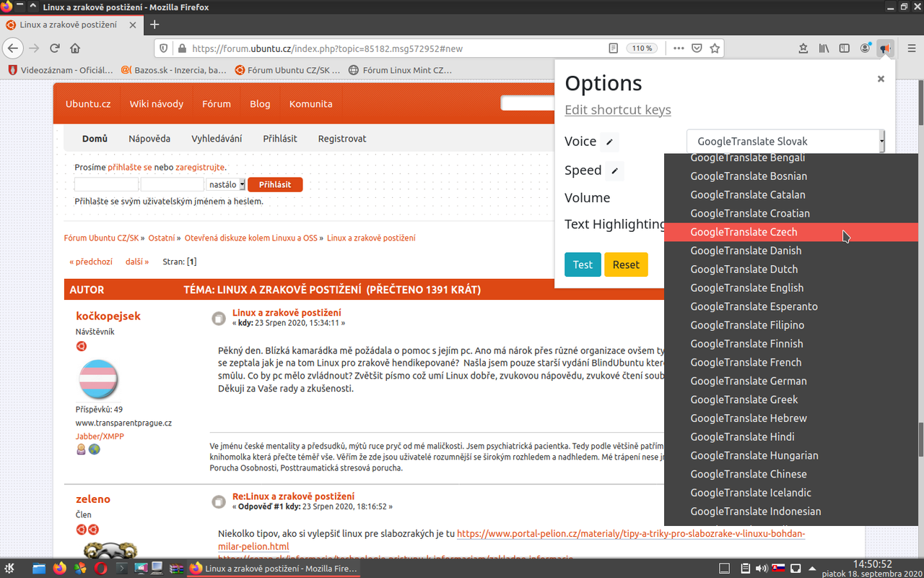This screenshot has width=924, height=578.
Task: Toggle reader view icon in address bar
Action: pos(613,48)
